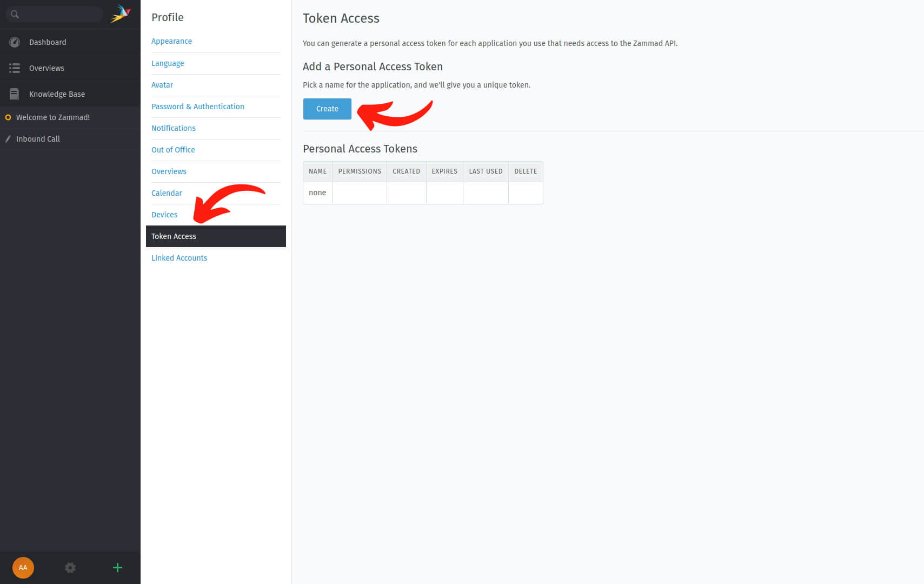Open Notifications profile settings
Viewport: 924px width, 584px height.
pyautogui.click(x=174, y=128)
